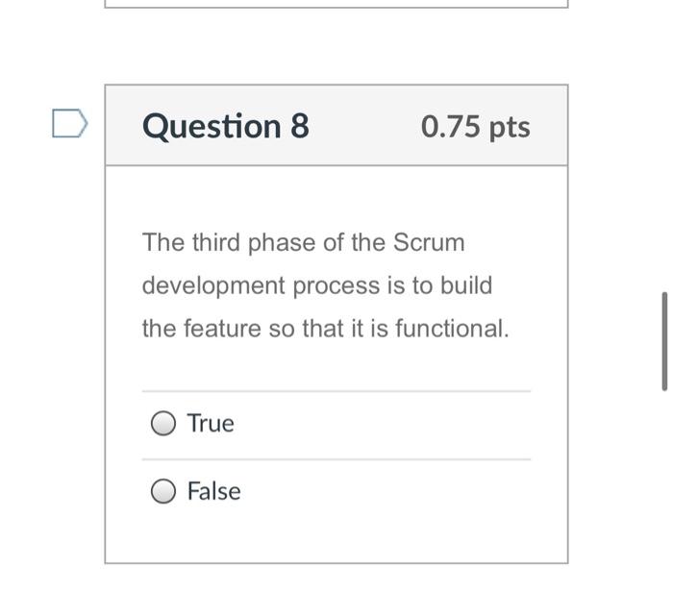Viewport: 673px width, 616px height.
Task: Click the Question 8 heading
Action: tap(226, 127)
